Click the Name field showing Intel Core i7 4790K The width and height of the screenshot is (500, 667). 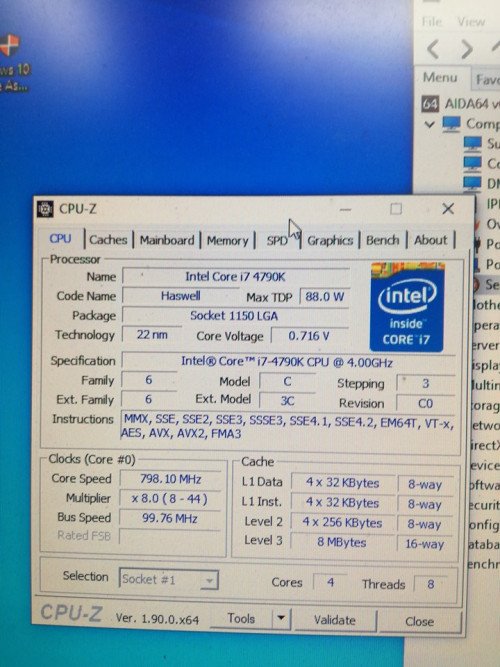pos(235,276)
